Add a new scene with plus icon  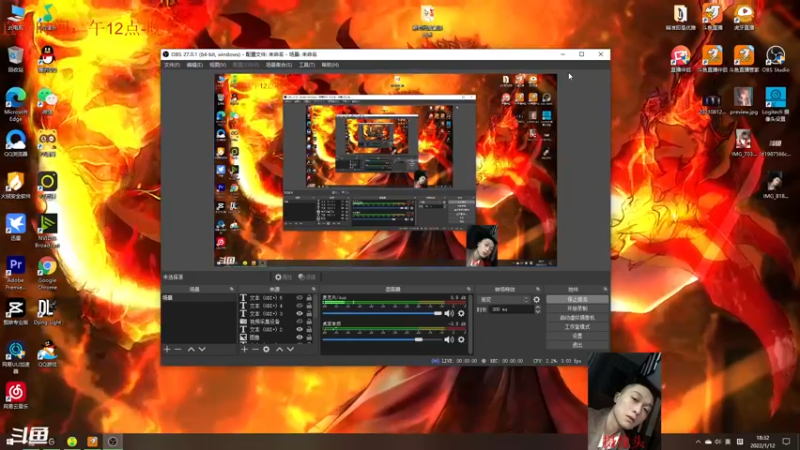pyautogui.click(x=167, y=349)
